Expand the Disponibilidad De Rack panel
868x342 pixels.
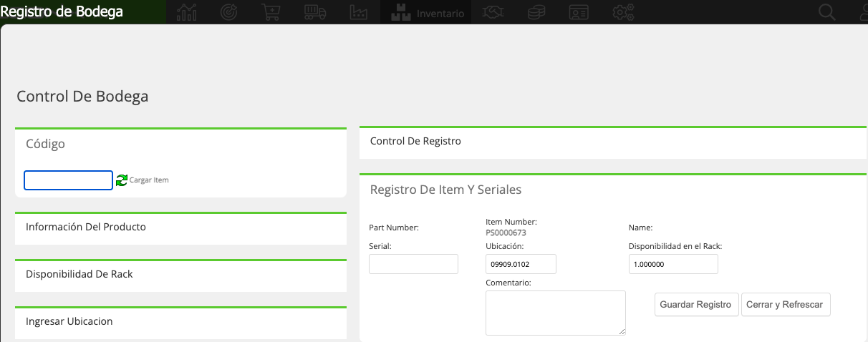click(180, 275)
